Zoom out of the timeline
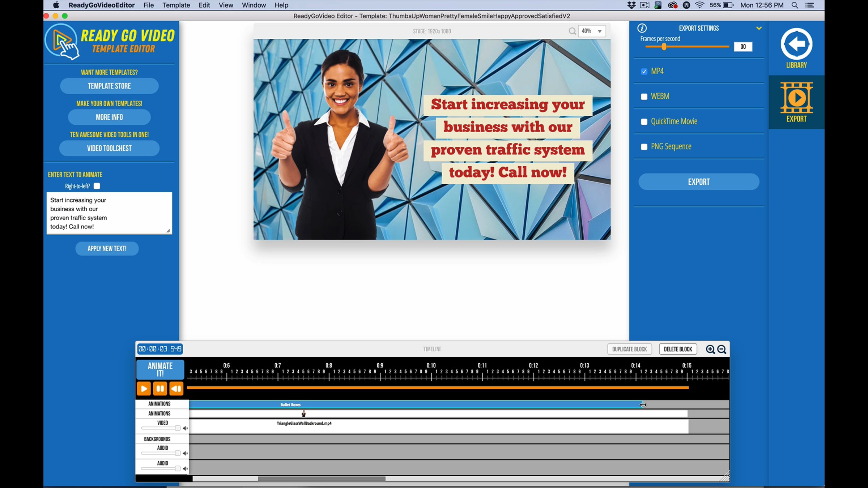The width and height of the screenshot is (868, 488). [722, 349]
